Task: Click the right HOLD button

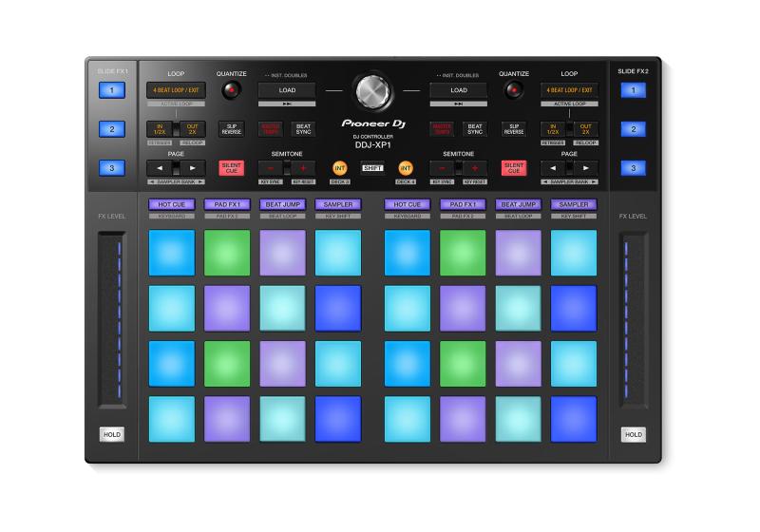Action: point(633,434)
